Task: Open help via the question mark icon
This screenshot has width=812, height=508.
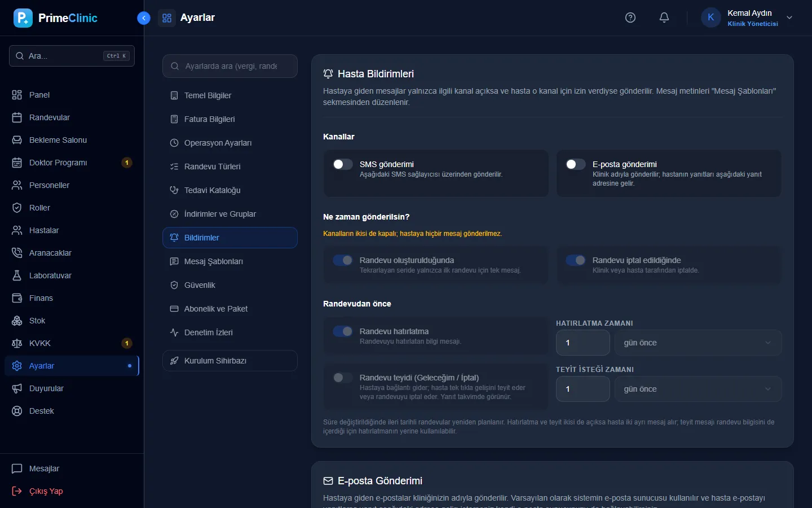Action: click(630, 17)
